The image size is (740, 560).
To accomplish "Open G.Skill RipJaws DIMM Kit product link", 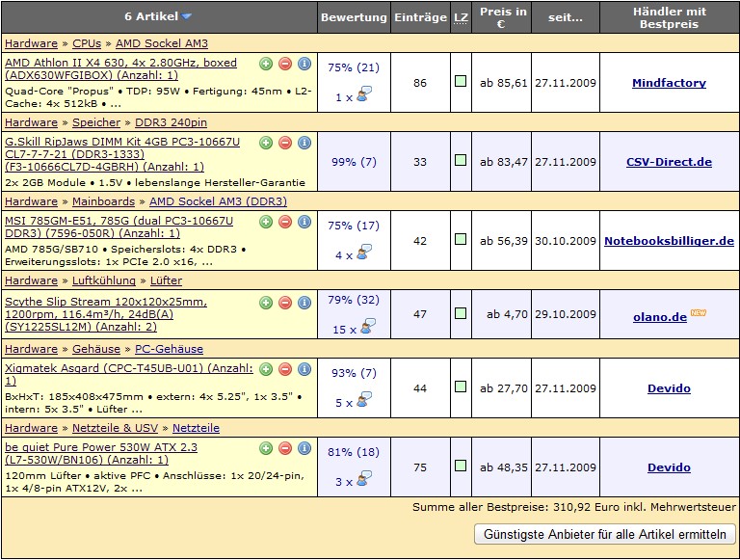I will click(122, 154).
